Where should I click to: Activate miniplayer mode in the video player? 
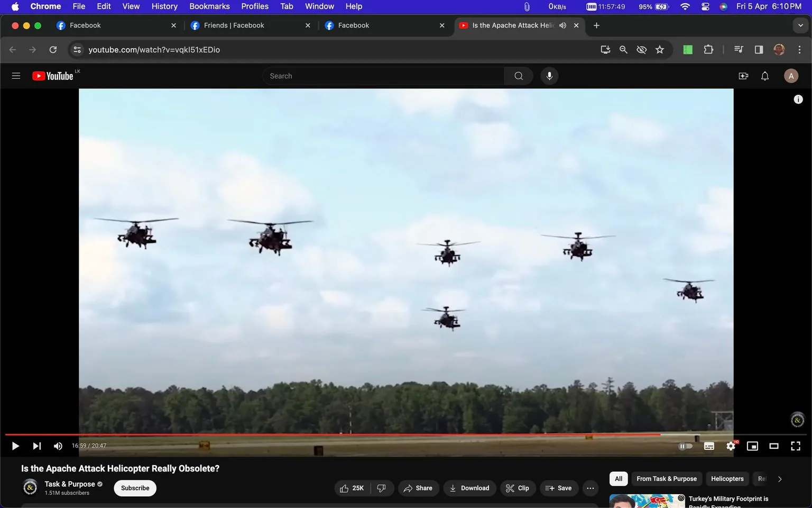click(x=752, y=446)
